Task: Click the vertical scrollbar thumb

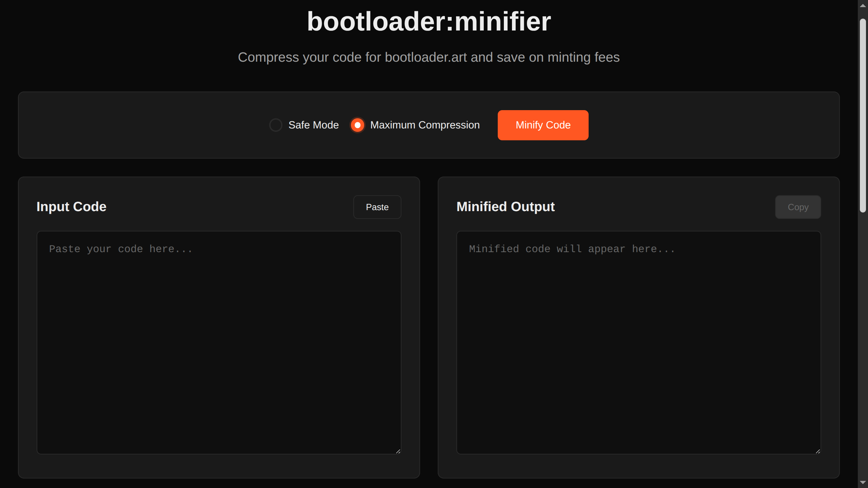Action: tap(863, 108)
